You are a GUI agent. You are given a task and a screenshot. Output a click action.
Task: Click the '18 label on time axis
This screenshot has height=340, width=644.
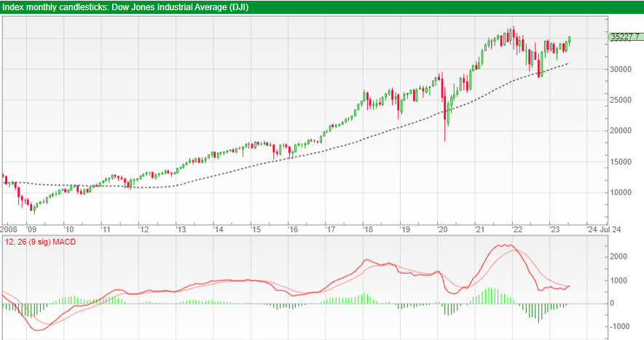[368, 229]
